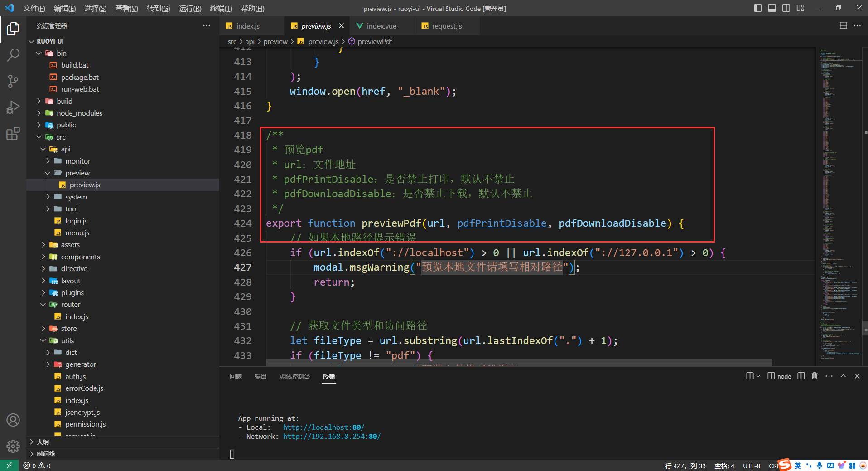
Task: Open the Explorer view in activity bar
Action: tap(13, 29)
